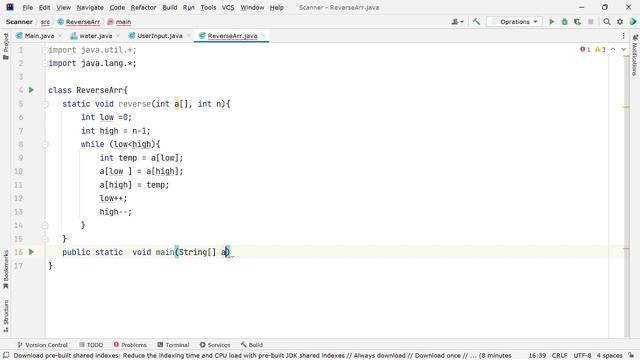Click the error count indicator in editor
Screen dimensions: 640x360
(585, 49)
